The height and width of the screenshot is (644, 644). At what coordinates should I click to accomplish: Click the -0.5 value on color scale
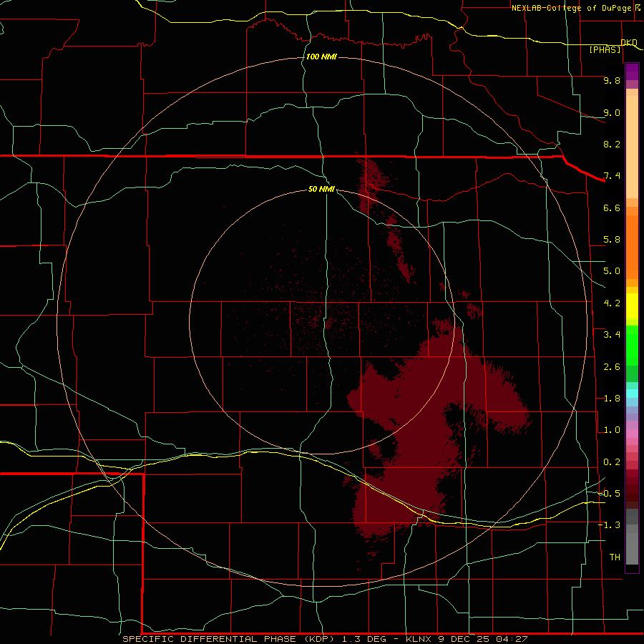point(610,494)
